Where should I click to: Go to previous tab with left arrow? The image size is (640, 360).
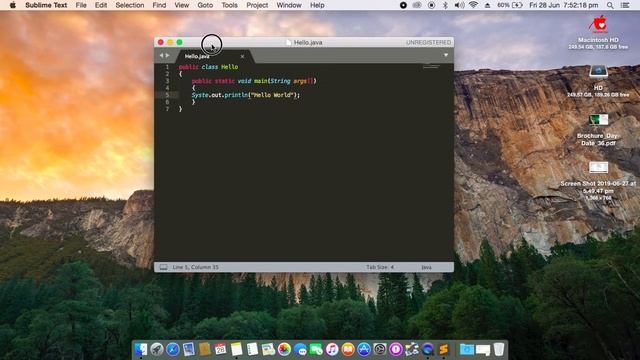pos(161,56)
